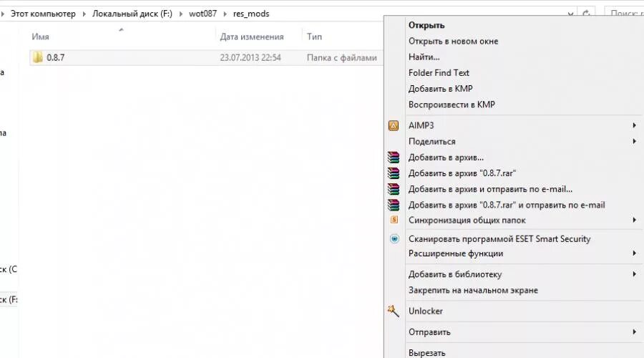Image resolution: width=644 pixels, height=358 pixels.
Task: Click date '23.07.2013 22:54'
Action: 250,57
